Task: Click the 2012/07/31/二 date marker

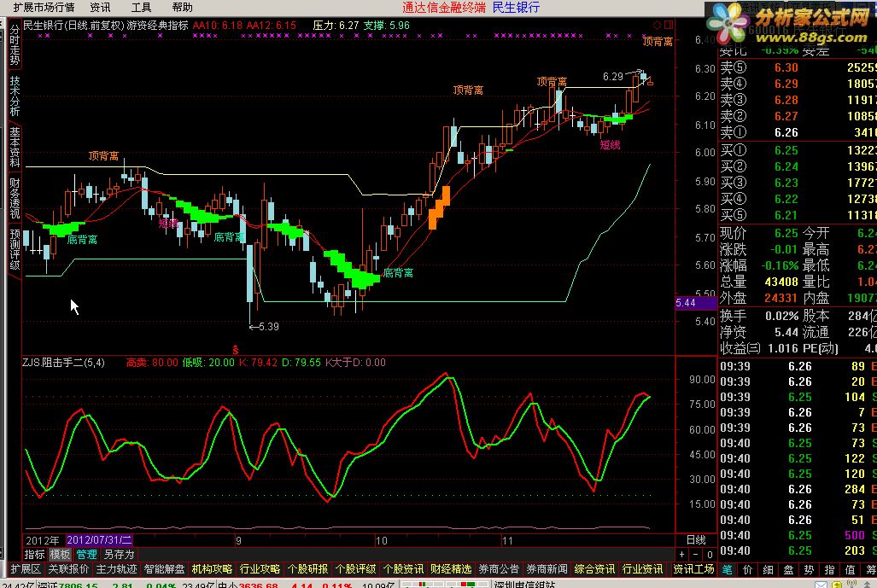Action: pyautogui.click(x=99, y=540)
